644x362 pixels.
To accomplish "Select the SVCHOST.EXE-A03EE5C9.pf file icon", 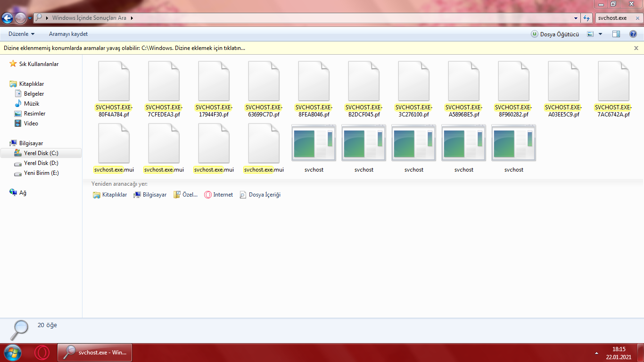I will [x=563, y=81].
